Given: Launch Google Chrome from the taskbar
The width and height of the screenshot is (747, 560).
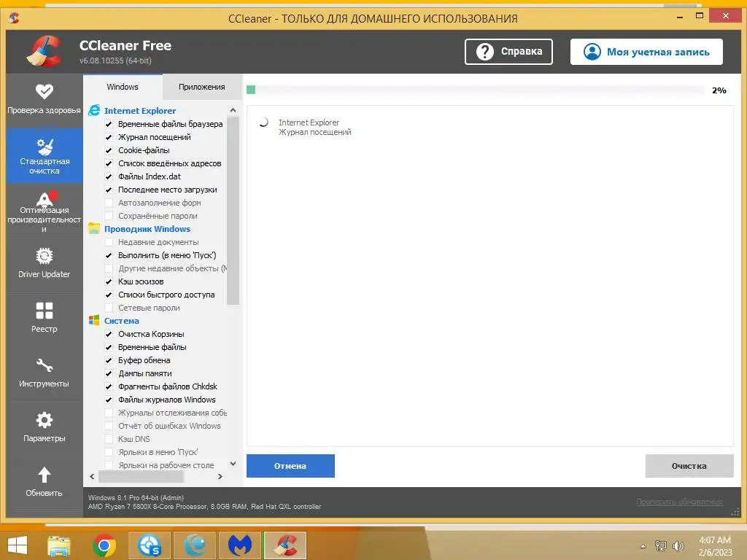Looking at the screenshot, I should click(x=104, y=545).
